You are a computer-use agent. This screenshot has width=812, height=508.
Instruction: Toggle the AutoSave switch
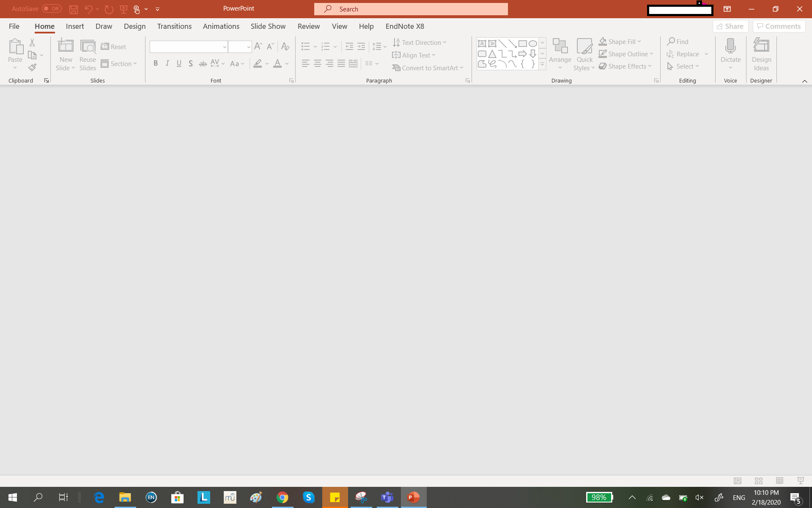click(x=52, y=8)
